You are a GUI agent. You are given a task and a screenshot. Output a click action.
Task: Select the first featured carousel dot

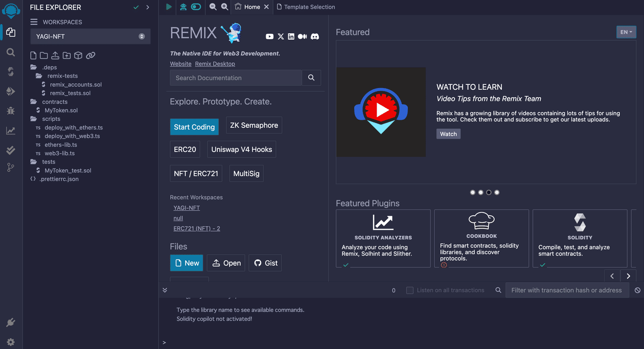coord(473,192)
